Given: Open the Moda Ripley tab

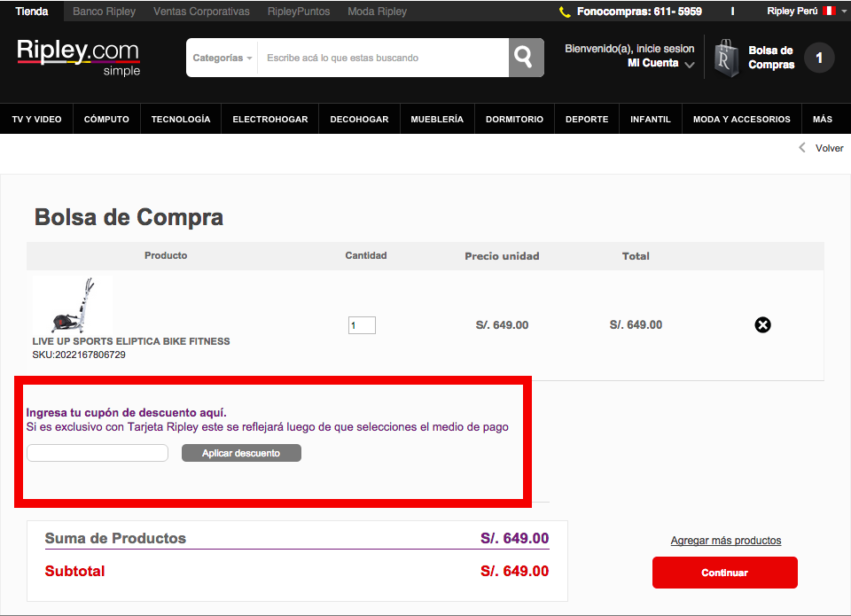Looking at the screenshot, I should [x=378, y=12].
